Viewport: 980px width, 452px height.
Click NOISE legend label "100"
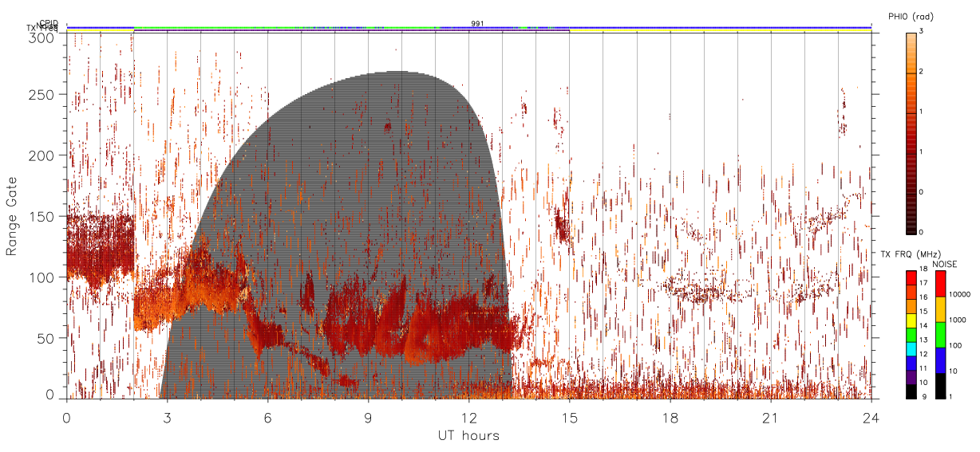pyautogui.click(x=956, y=346)
